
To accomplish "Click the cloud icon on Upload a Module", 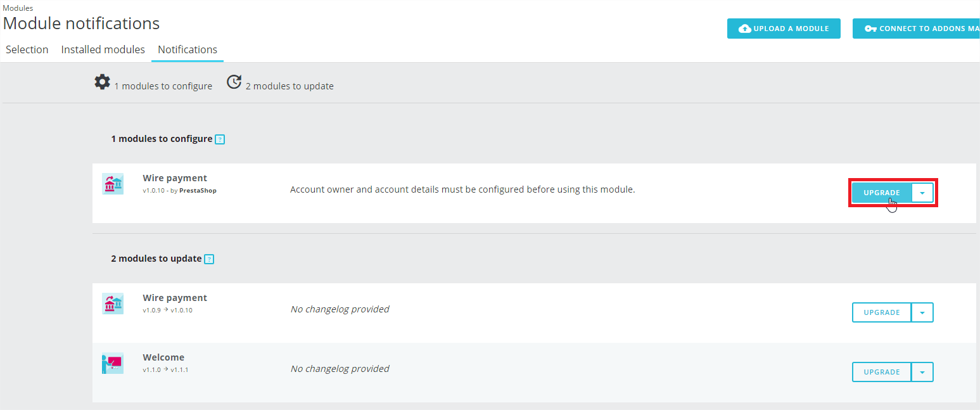I will point(745,29).
